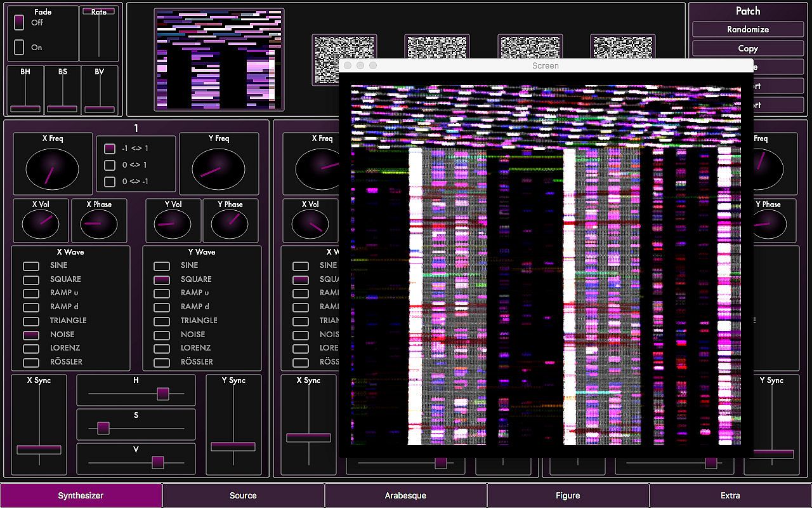812x508 pixels.
Task: Click the Copy patch button
Action: coord(747,48)
